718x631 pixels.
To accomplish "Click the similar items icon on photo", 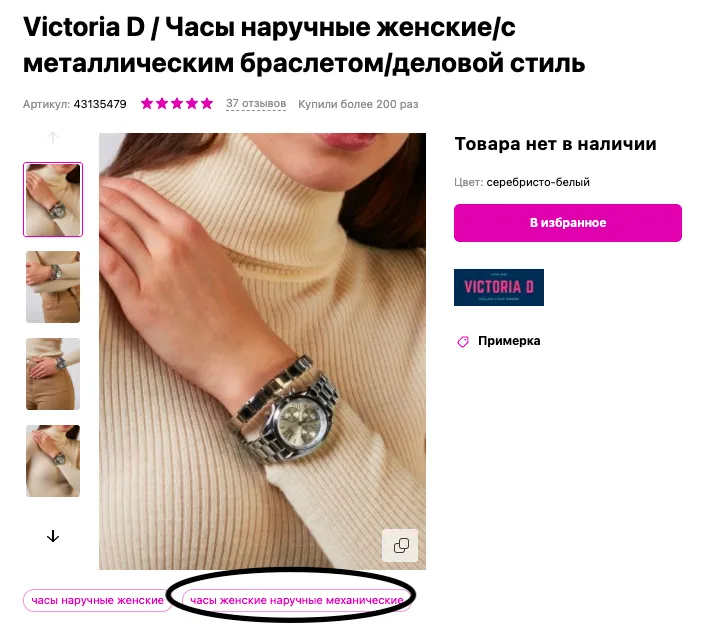I will click(401, 545).
